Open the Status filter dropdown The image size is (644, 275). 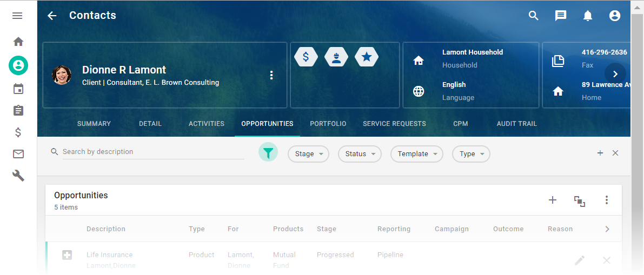click(360, 154)
